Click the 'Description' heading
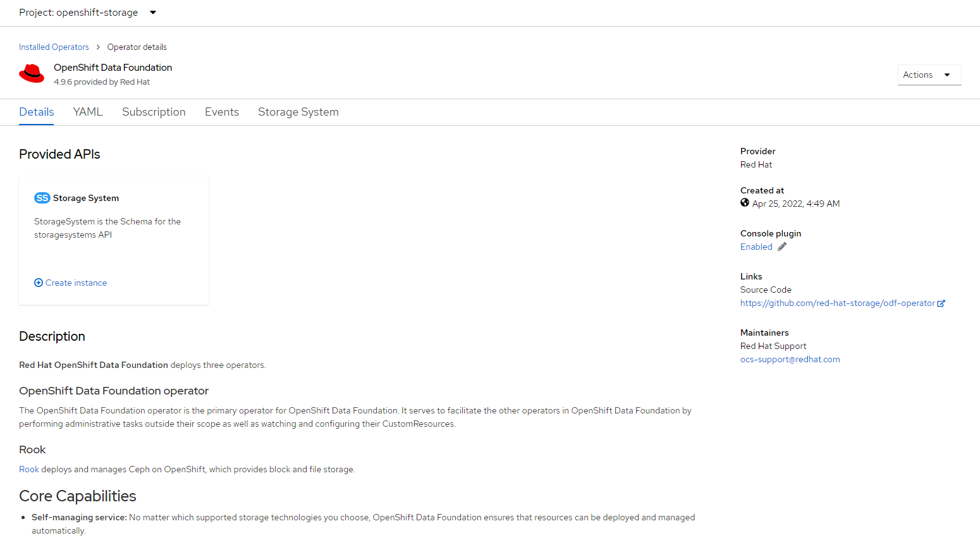This screenshot has width=980, height=538. (52, 336)
